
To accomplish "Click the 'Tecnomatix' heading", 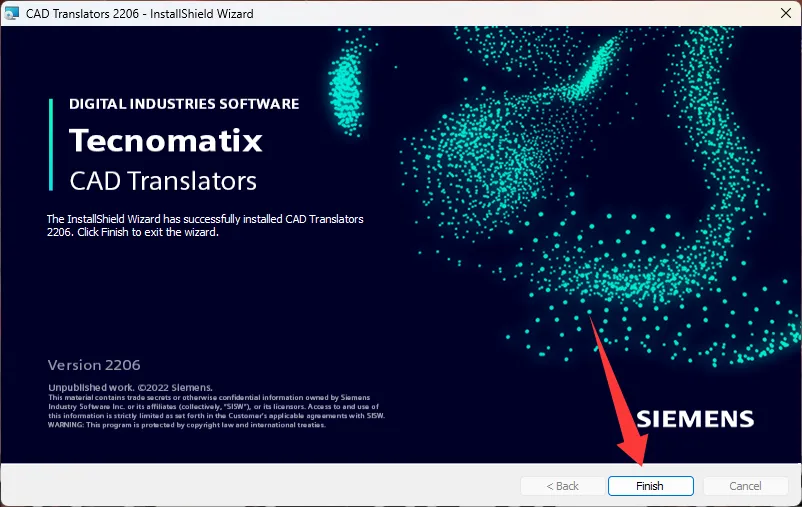I will [166, 140].
